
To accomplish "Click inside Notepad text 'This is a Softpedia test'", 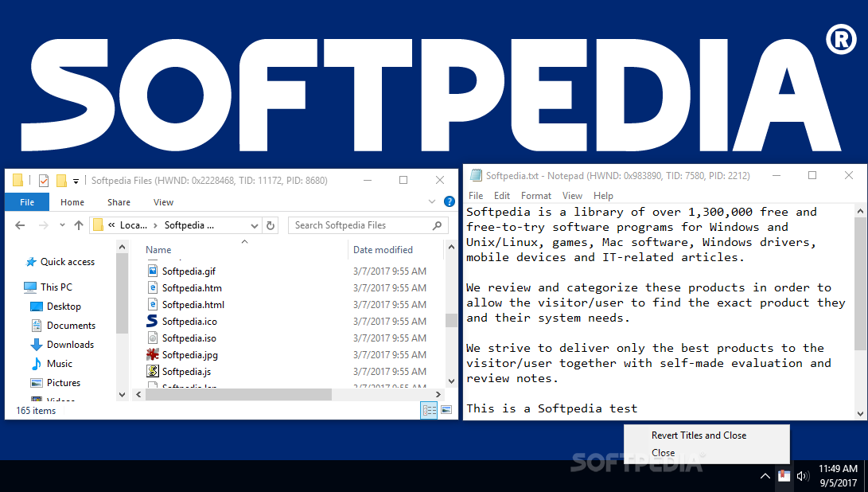I will (552, 408).
